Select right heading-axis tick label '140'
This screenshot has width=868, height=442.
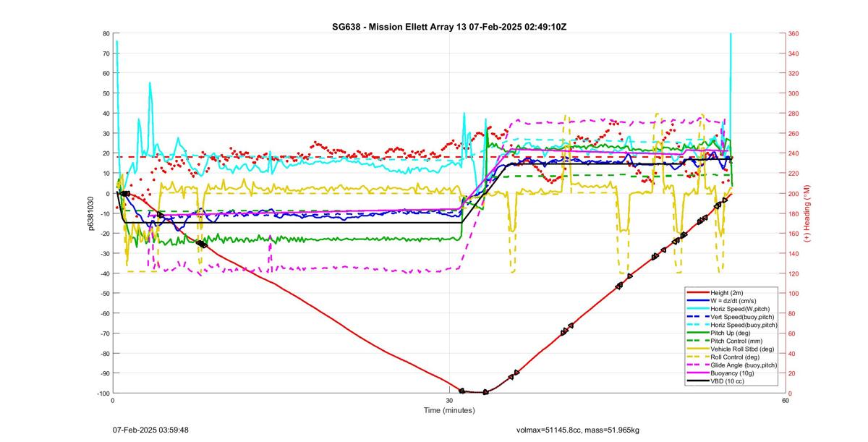click(x=794, y=253)
